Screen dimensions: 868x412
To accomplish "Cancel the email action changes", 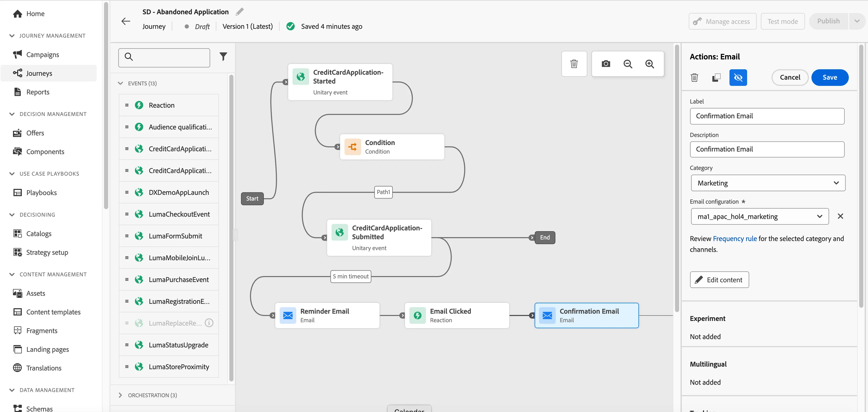I will click(x=790, y=78).
